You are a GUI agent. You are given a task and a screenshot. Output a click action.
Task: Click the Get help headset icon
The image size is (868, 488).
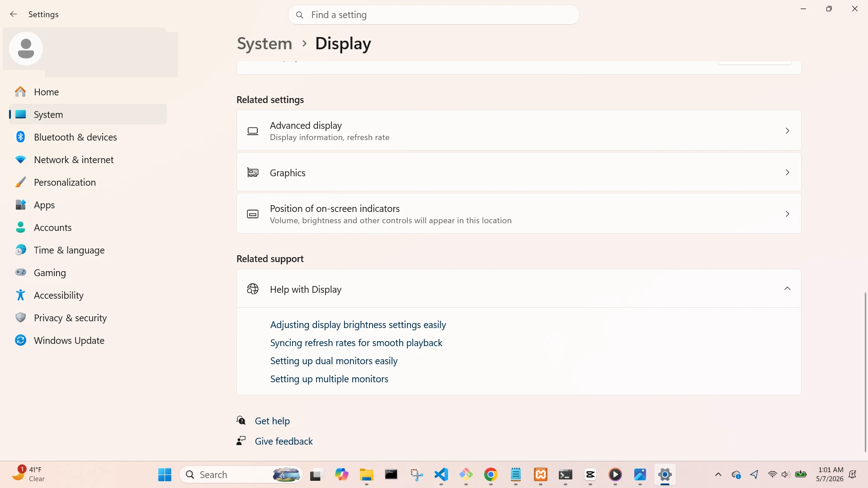(x=241, y=421)
